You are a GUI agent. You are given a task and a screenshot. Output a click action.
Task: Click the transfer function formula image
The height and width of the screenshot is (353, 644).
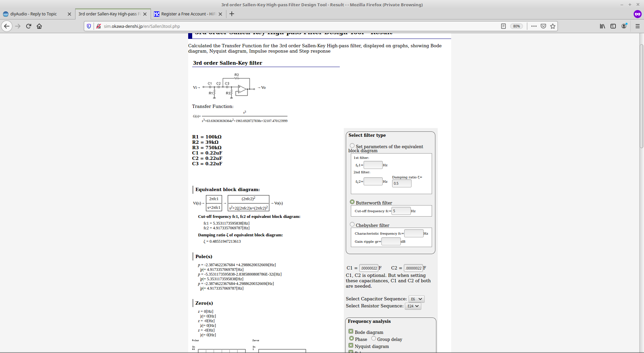coord(240,117)
